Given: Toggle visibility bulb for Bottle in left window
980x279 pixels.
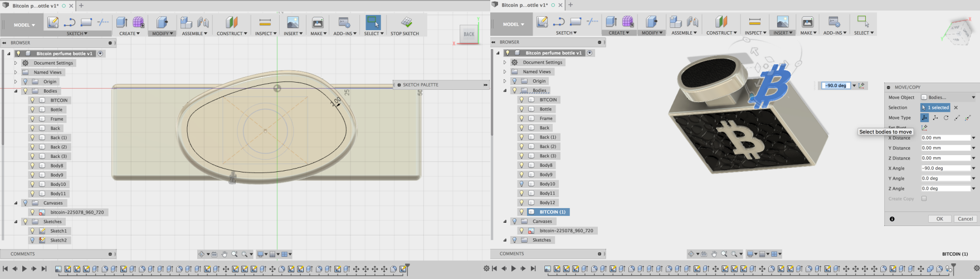Looking at the screenshot, I should click(x=32, y=109).
